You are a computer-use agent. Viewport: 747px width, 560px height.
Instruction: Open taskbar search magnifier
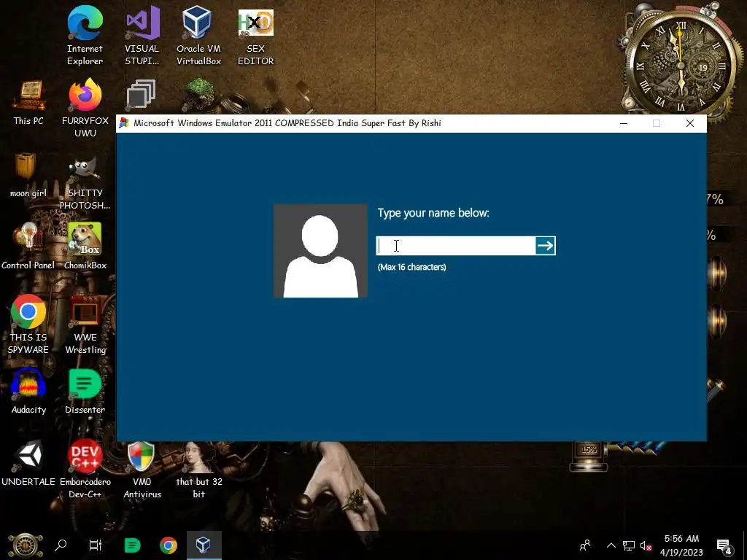coord(61,545)
